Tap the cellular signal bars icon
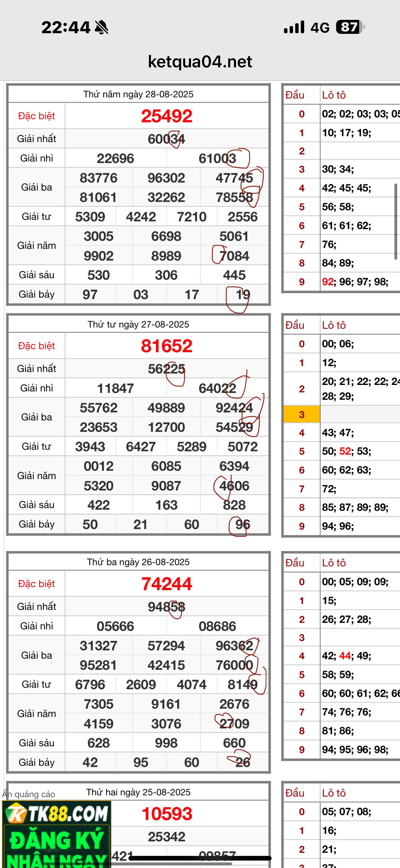Image resolution: width=400 pixels, height=868 pixels. pos(294,27)
